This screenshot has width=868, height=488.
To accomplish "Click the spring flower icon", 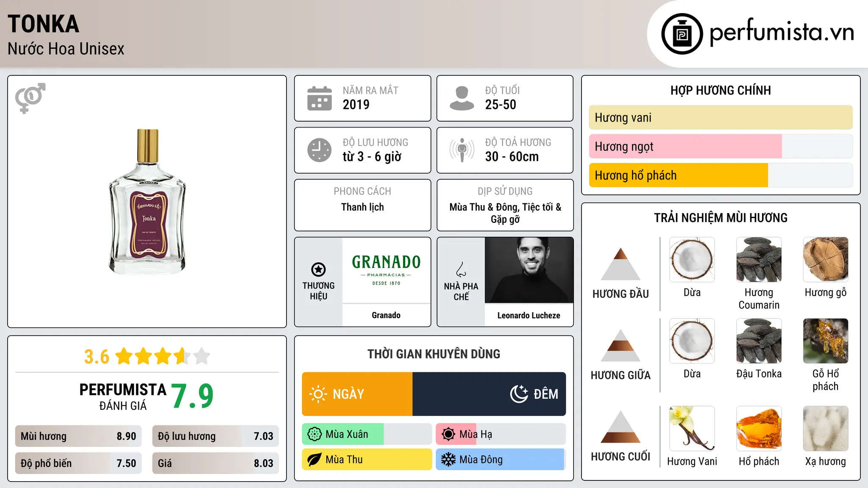I will (x=314, y=434).
